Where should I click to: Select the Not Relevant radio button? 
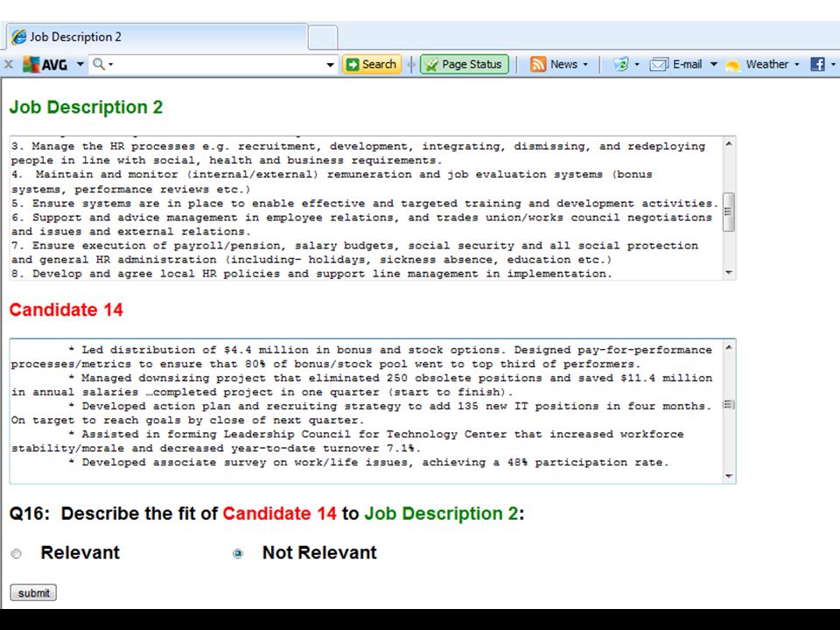(238, 553)
